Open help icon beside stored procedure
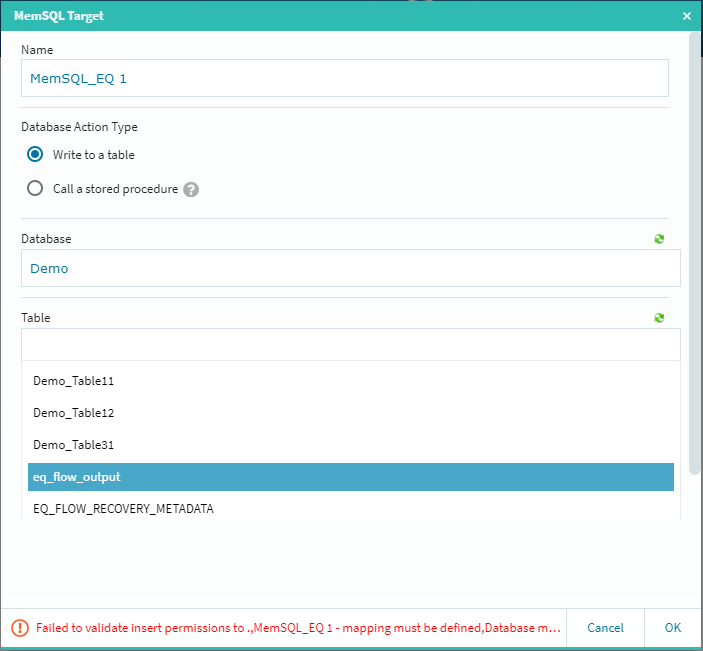The height and width of the screenshot is (651, 703). [191, 190]
